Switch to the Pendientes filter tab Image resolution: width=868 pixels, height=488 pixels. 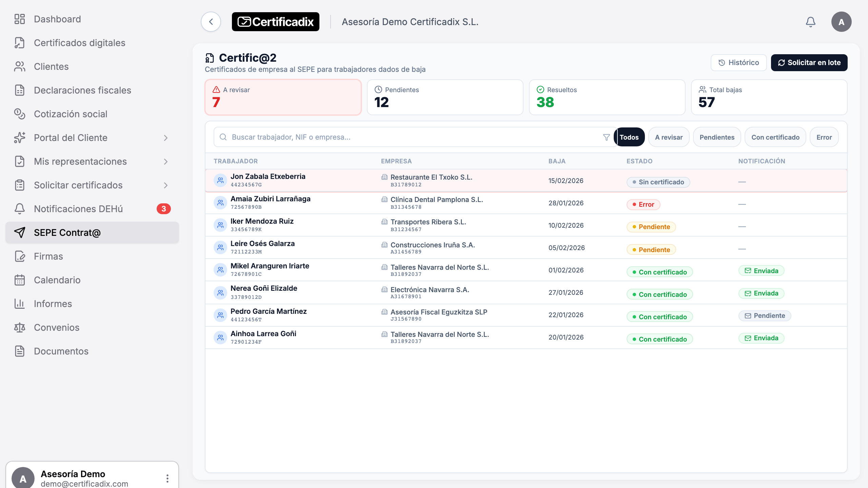pos(717,137)
